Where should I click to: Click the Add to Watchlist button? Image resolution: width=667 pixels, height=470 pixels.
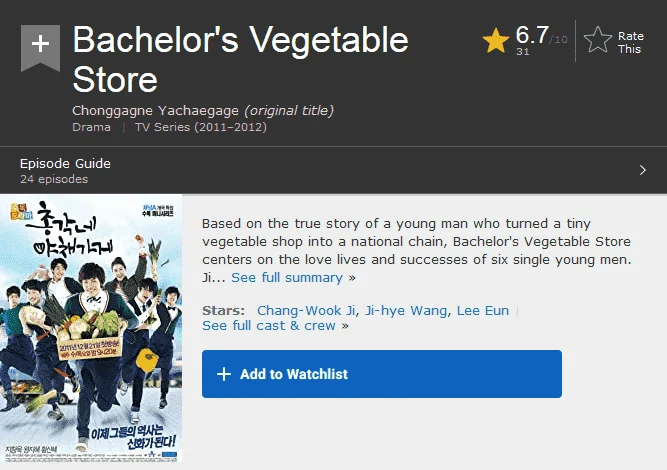click(382, 374)
